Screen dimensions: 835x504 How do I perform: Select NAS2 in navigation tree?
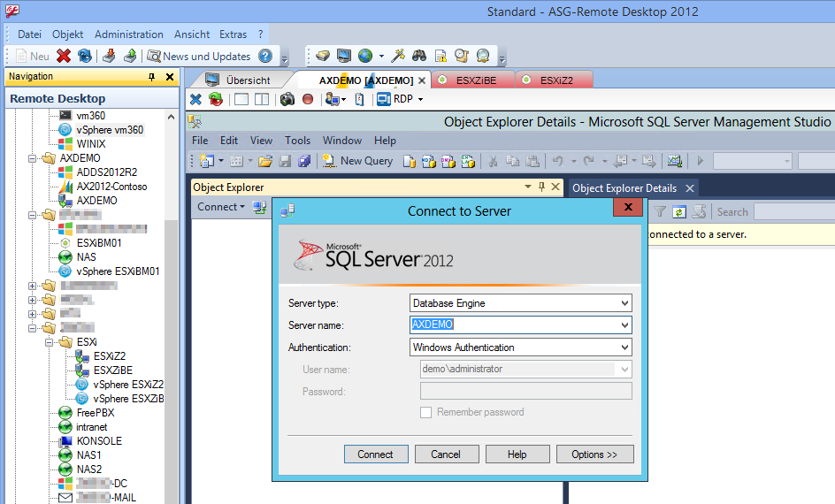click(89, 470)
